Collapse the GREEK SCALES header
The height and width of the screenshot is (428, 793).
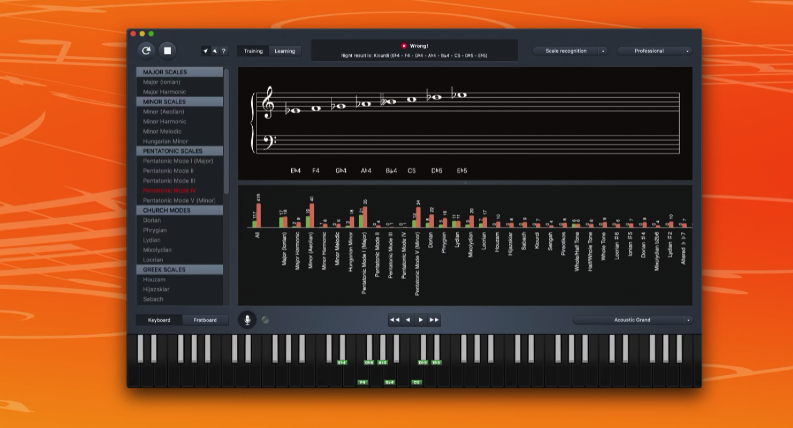coord(180,270)
